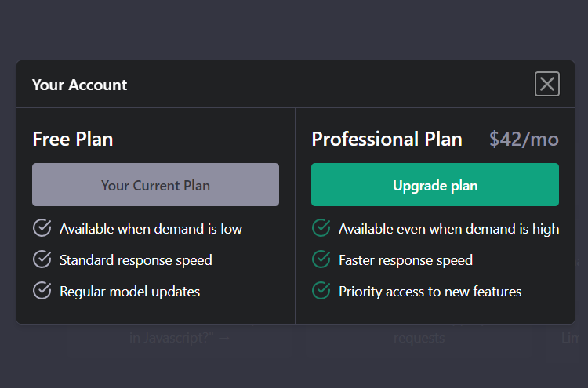Click the Standard response speed text
The image size is (588, 388).
(136, 260)
